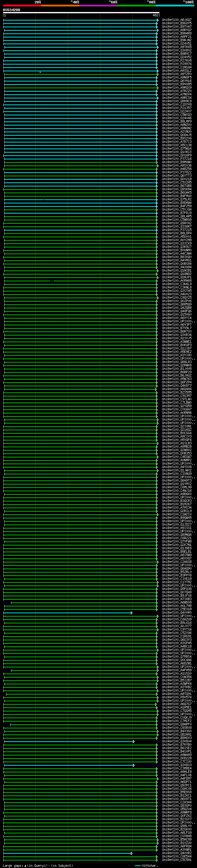Select hit label UniRef100_Q9APF0

pyautogui.click(x=177, y=724)
